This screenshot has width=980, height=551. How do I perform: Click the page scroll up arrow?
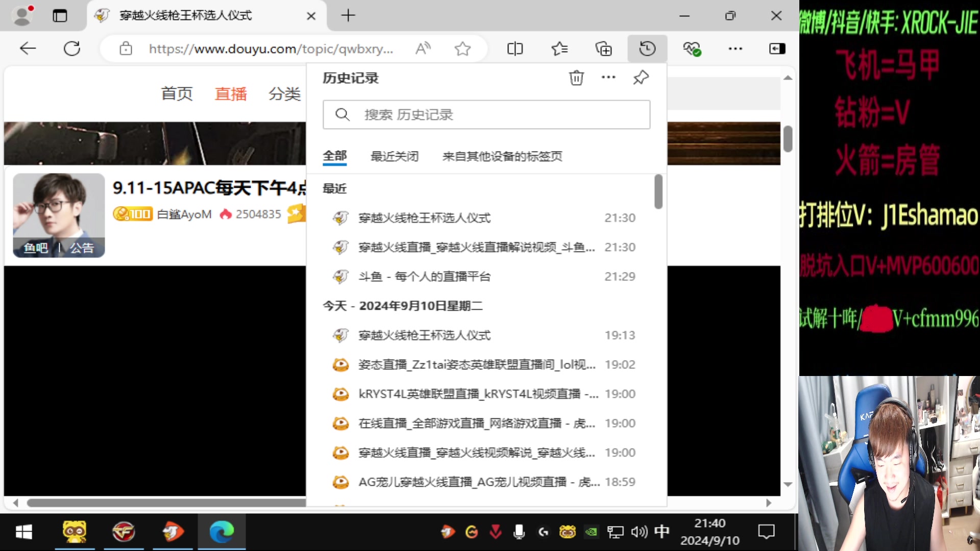click(x=788, y=78)
